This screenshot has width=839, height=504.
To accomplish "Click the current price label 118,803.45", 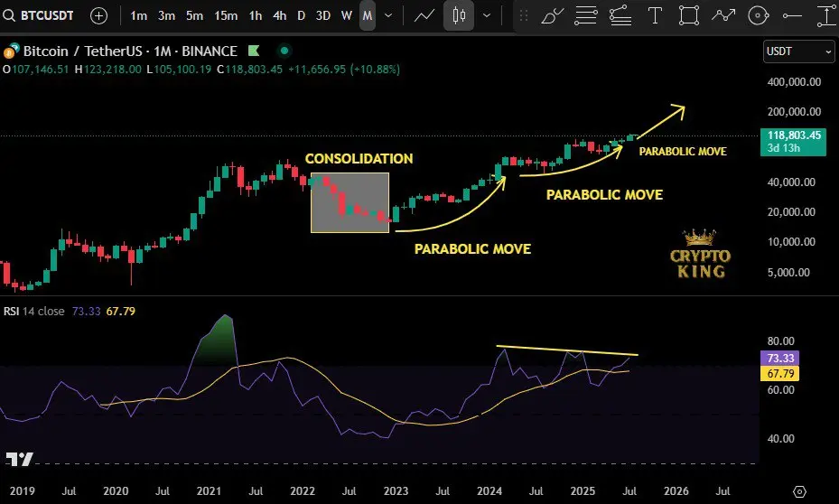I will tap(794, 142).
